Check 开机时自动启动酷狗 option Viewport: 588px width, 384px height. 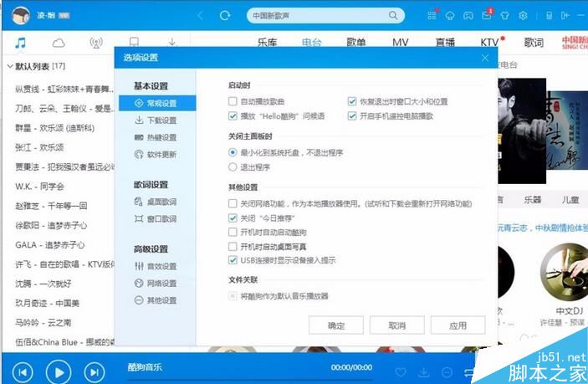[233, 232]
